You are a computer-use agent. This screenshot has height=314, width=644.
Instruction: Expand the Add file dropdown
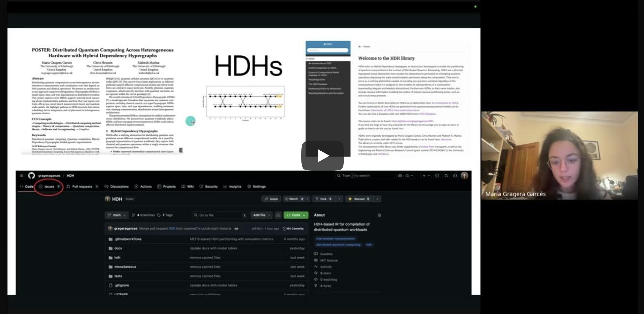(x=261, y=215)
